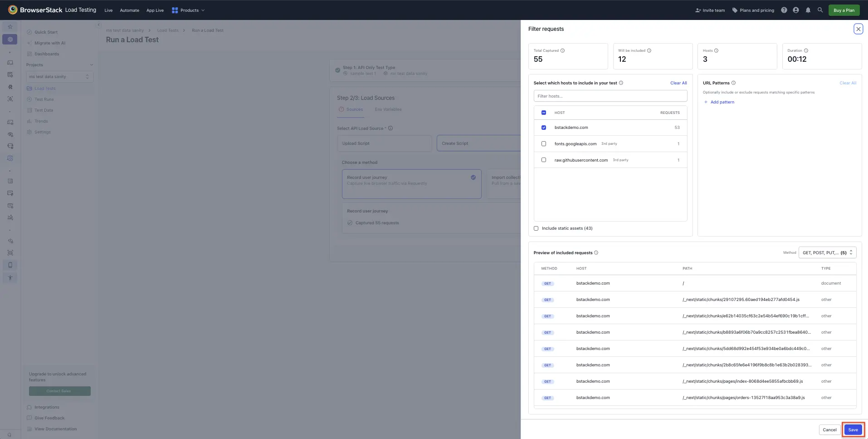
Task: Focus the Filter hosts input
Action: coord(610,96)
